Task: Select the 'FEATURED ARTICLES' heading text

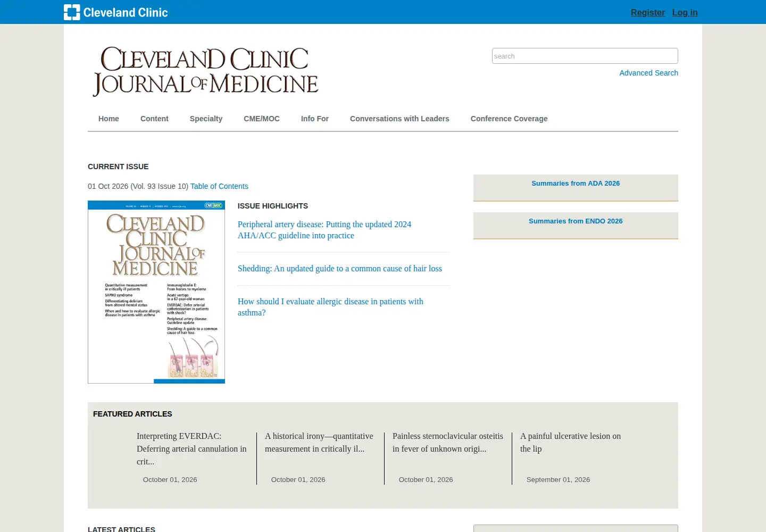Action: pyautogui.click(x=132, y=414)
